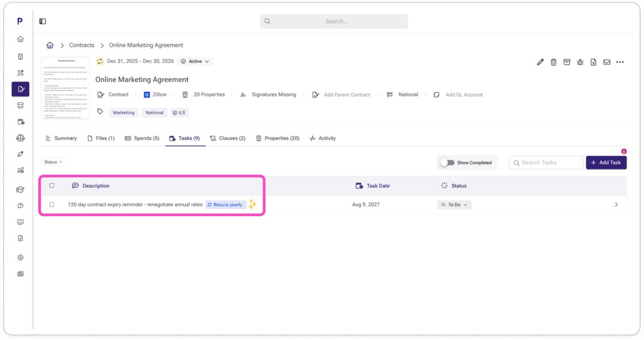This screenshot has height=340, width=644.
Task: Open the balance scales sidebar icon
Action: pos(20,138)
